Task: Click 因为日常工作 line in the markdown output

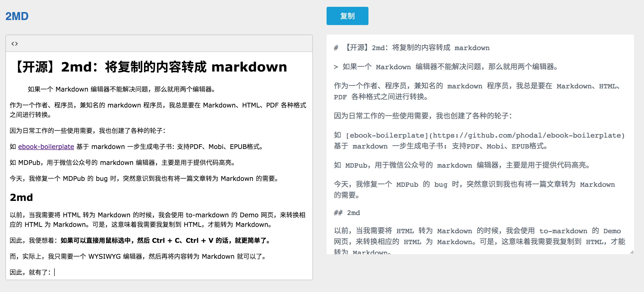Action: coord(423,116)
